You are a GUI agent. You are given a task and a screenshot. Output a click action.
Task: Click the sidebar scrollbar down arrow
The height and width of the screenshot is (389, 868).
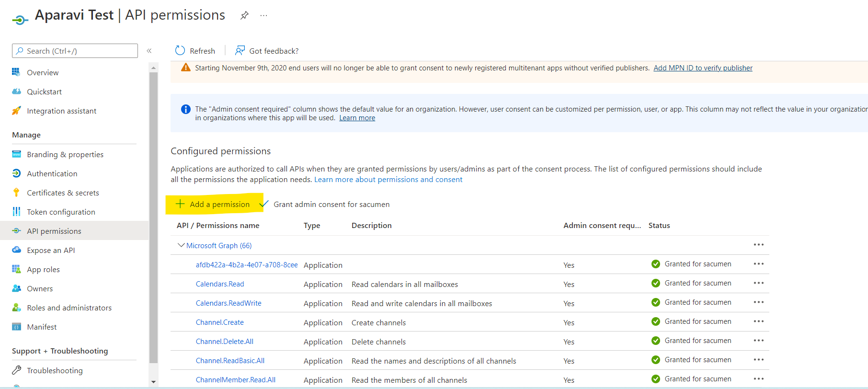click(x=153, y=382)
